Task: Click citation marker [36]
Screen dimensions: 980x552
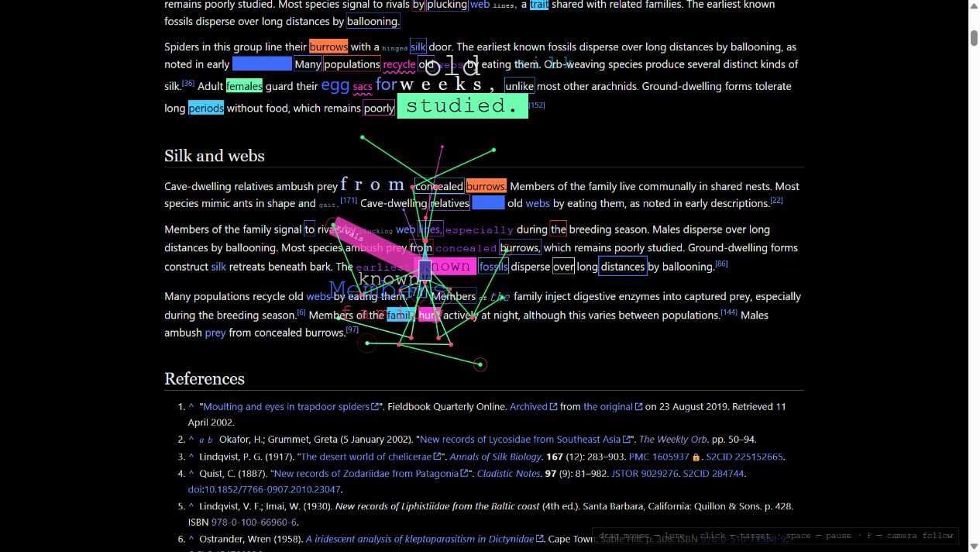Action: click(x=188, y=83)
